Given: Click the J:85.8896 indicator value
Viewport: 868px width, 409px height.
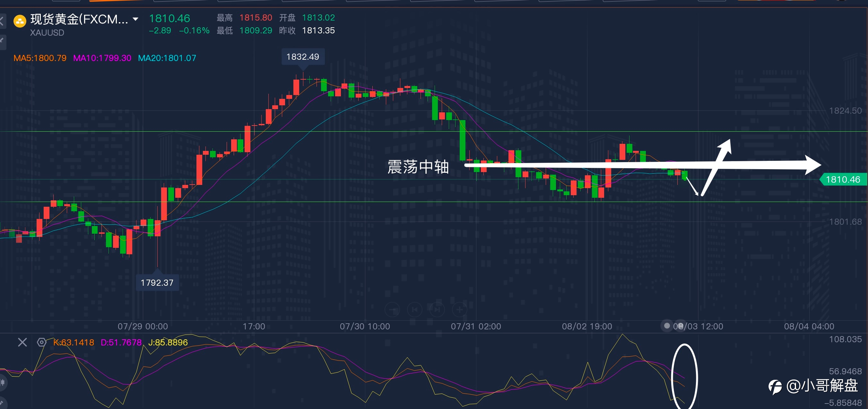Looking at the screenshot, I should coord(168,342).
